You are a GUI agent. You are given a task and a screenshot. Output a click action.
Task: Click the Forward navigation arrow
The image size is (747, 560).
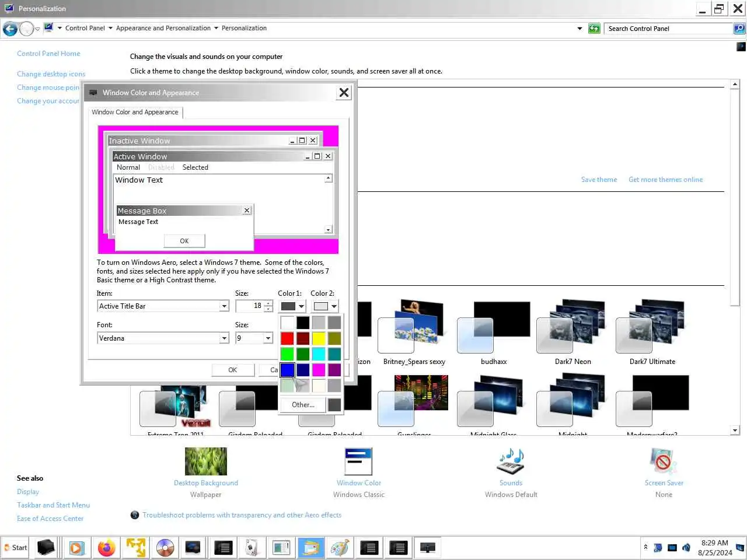tap(26, 28)
